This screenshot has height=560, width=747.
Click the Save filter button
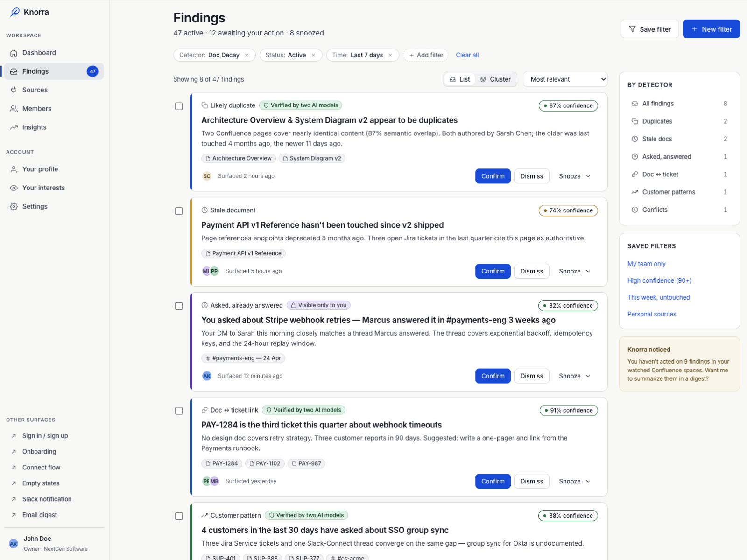[650, 29]
